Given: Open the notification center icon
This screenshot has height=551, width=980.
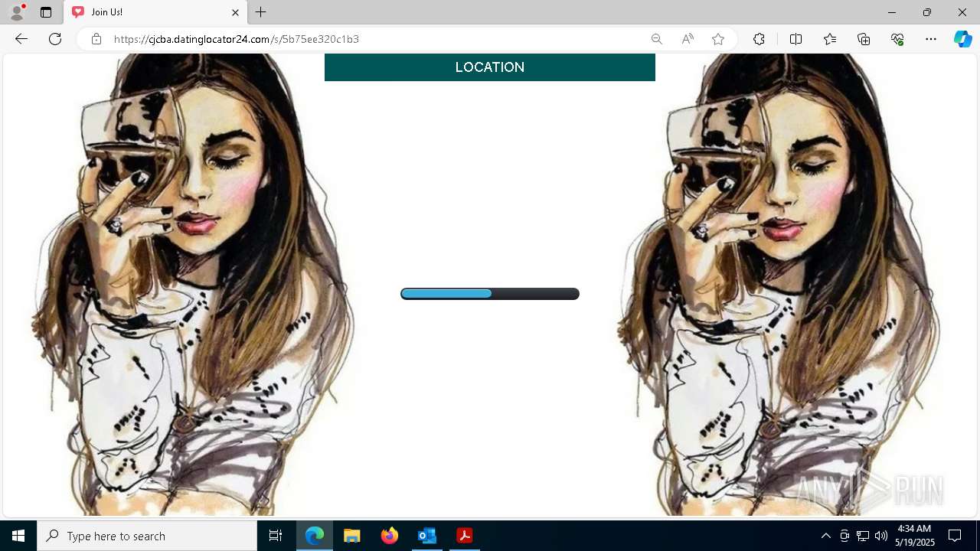Looking at the screenshot, I should tap(955, 536).
